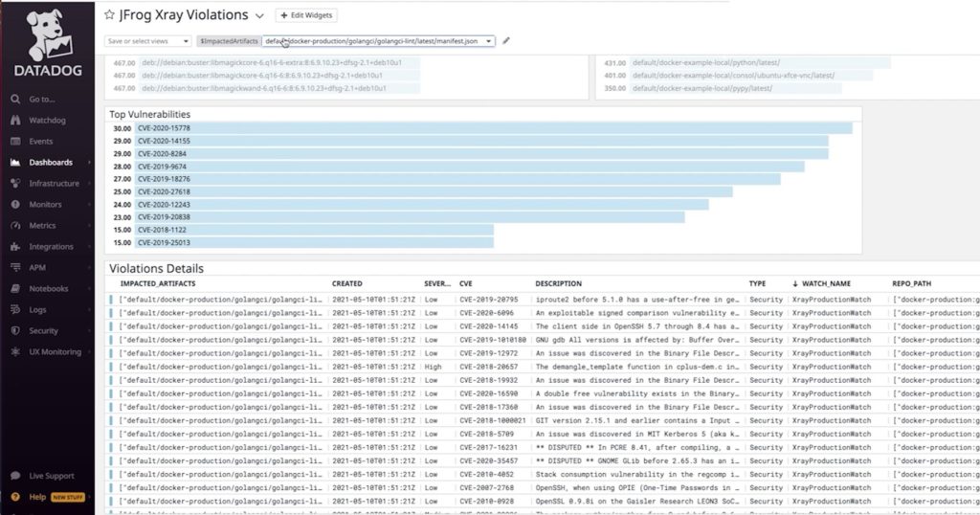Select Go to... menu label

coord(42,100)
